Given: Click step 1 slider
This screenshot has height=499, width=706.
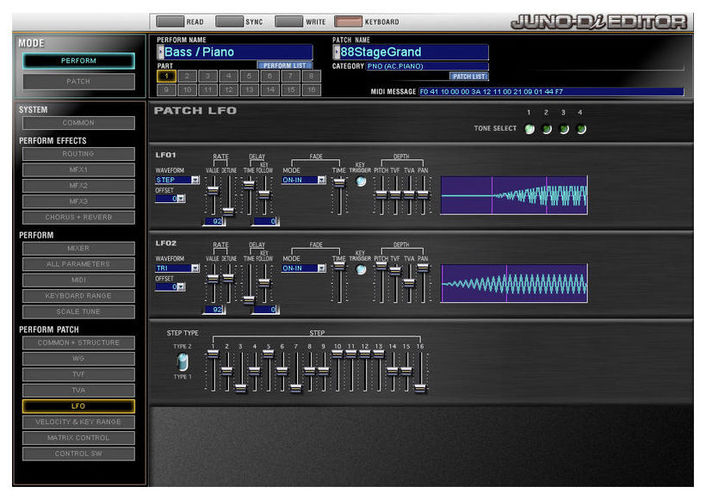Looking at the screenshot, I should [x=213, y=354].
